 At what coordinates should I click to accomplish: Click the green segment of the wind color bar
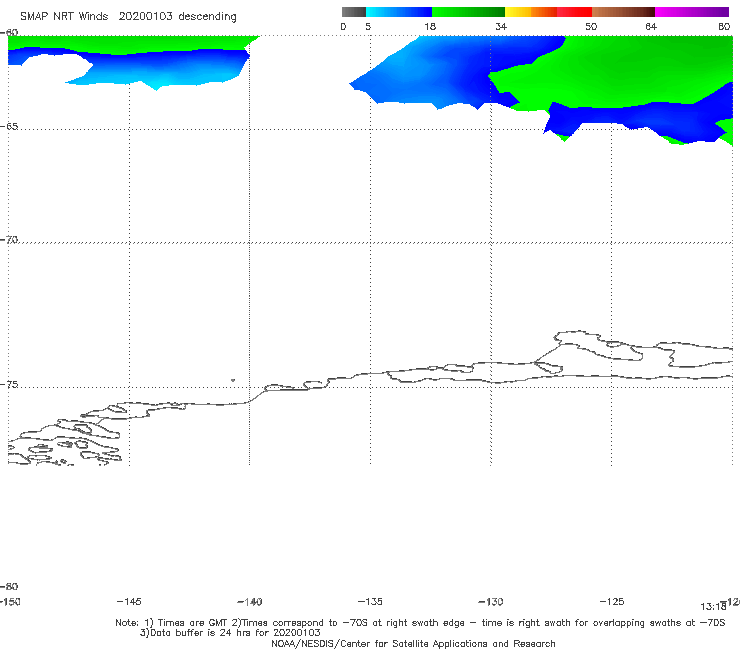(x=468, y=12)
